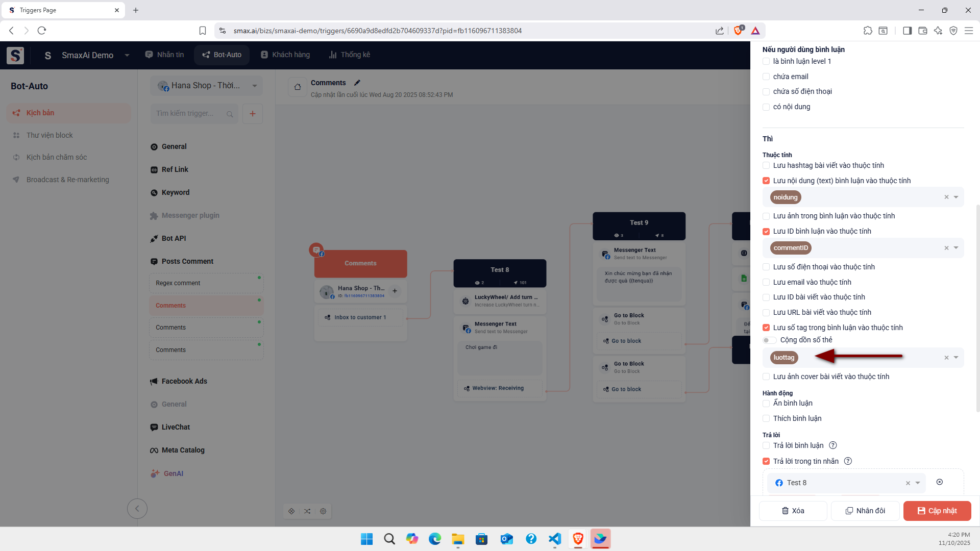Viewport: 980px width, 551px height.
Task: Open the Brave Shields icon in the address bar
Action: point(738,31)
